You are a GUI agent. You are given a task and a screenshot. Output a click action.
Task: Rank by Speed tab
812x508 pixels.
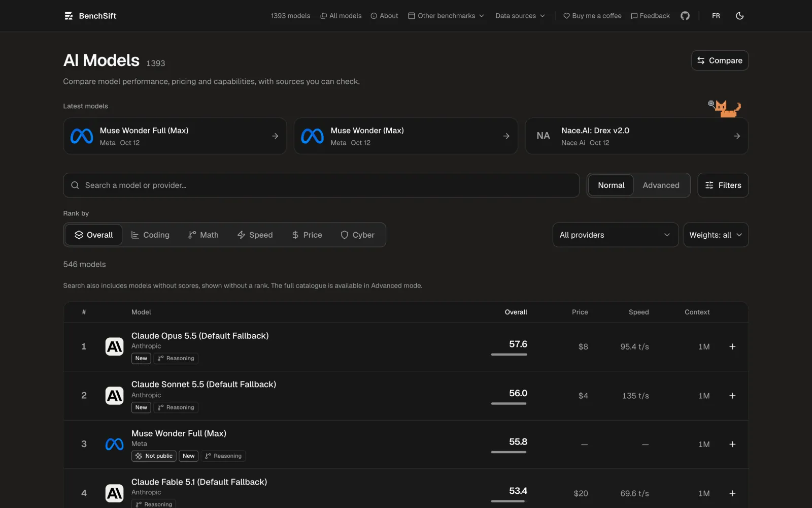pos(255,235)
